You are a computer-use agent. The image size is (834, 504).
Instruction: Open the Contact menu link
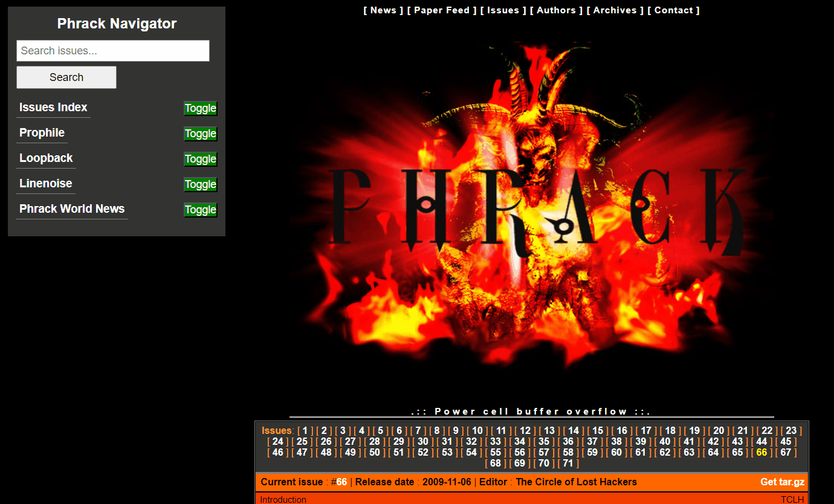(x=673, y=10)
